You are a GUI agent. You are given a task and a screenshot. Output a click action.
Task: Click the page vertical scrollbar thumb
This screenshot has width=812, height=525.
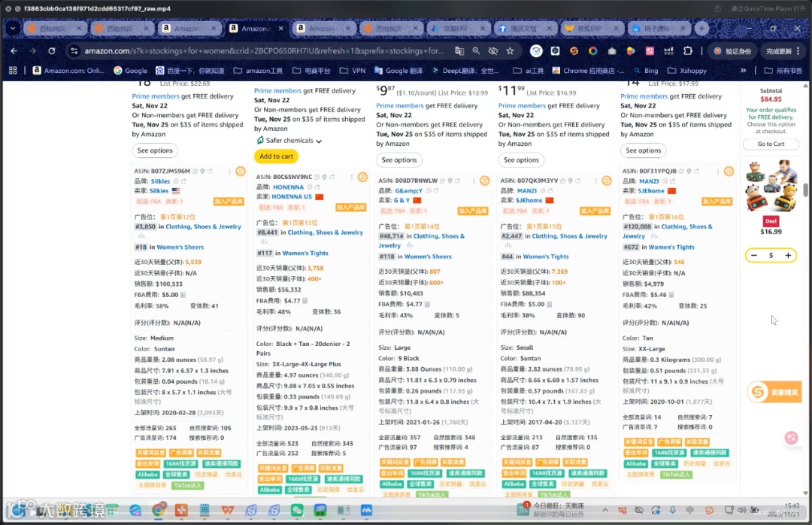tap(805, 190)
